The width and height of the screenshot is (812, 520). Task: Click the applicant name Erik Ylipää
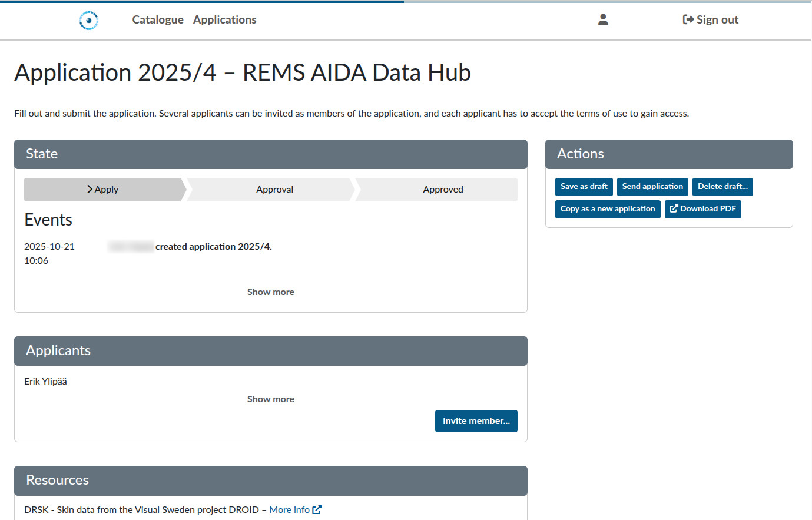(x=45, y=382)
